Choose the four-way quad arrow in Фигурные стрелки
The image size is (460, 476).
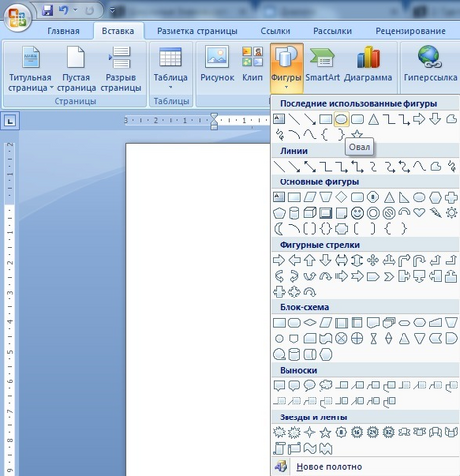pos(373,260)
